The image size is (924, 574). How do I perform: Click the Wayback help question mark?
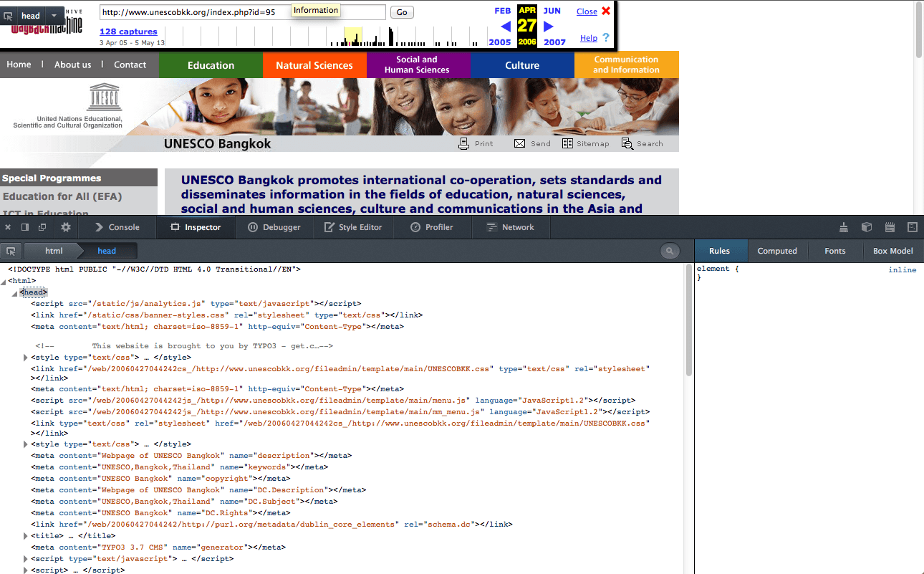coord(606,37)
